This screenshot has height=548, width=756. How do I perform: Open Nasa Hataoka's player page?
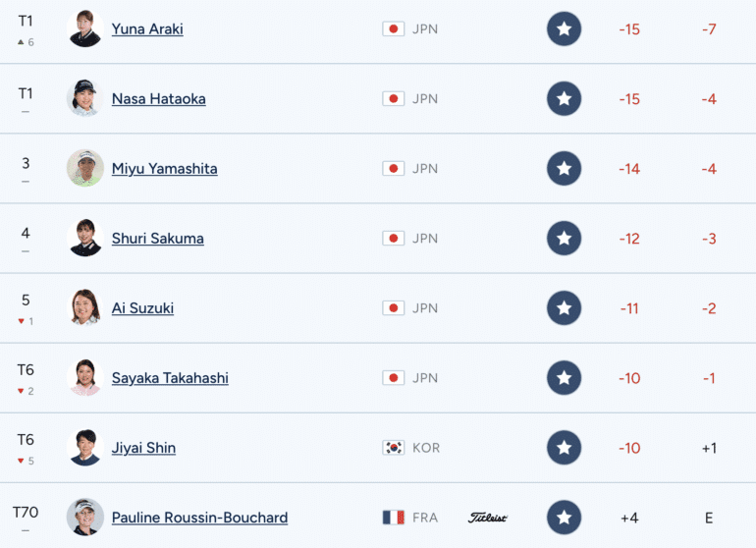click(158, 99)
